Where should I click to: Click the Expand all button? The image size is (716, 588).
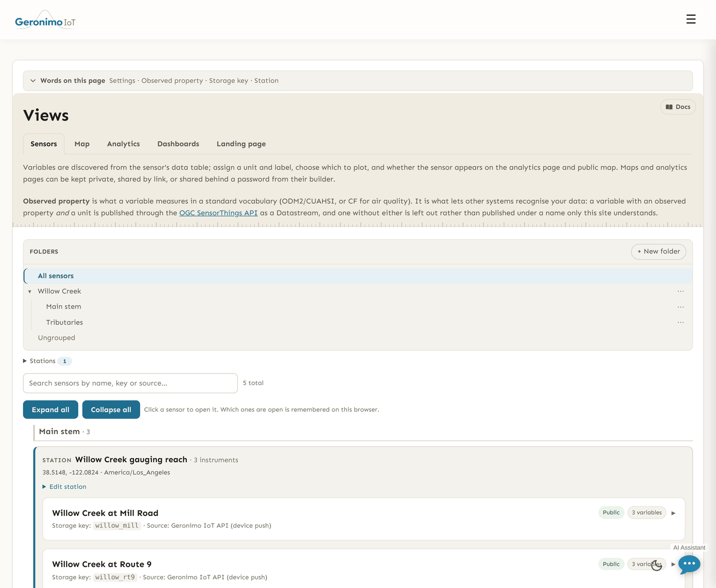(51, 410)
